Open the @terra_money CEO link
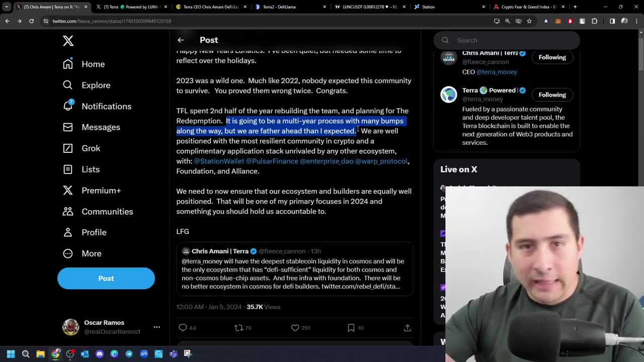 pyautogui.click(x=497, y=72)
